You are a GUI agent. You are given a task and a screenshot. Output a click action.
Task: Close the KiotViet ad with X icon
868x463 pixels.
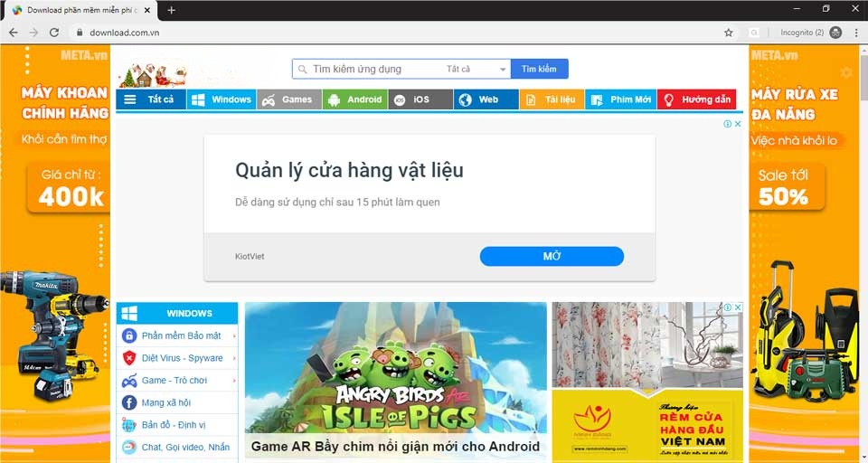tap(738, 124)
